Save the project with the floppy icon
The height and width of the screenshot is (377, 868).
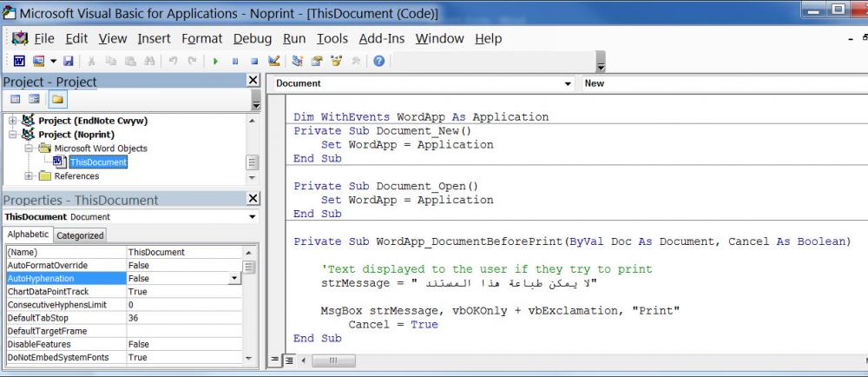[x=69, y=61]
